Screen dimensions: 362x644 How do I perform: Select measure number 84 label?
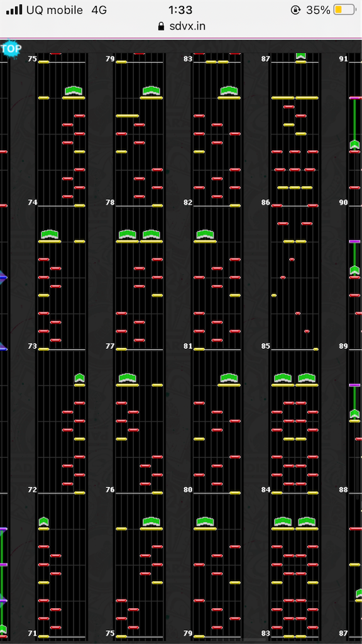click(266, 490)
